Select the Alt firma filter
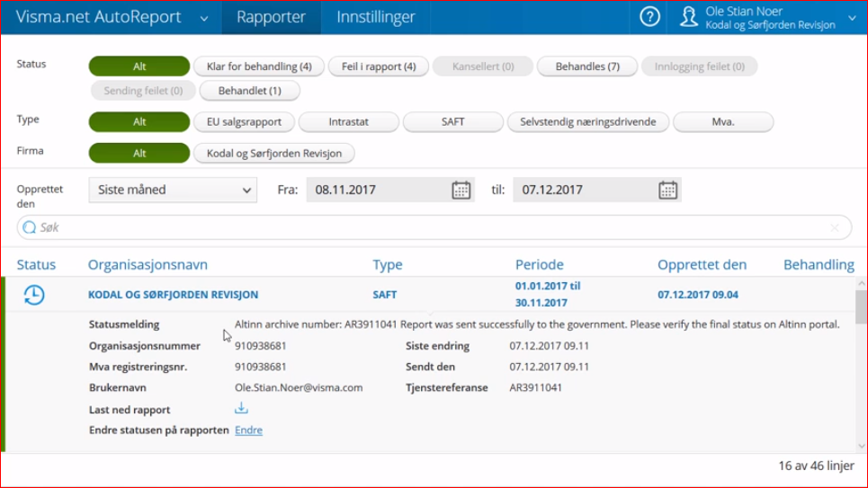This screenshot has height=488, width=868. tap(139, 154)
